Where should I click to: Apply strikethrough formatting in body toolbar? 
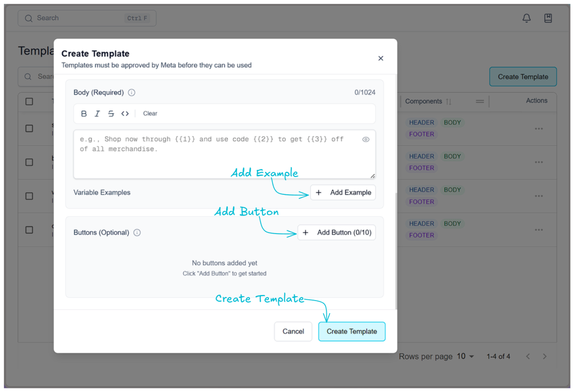[x=111, y=114]
